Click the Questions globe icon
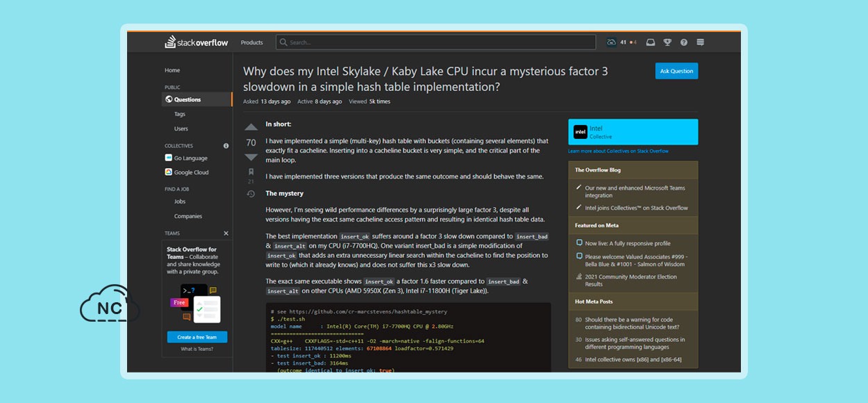Viewport: 868px width, 403px height. 169,99
